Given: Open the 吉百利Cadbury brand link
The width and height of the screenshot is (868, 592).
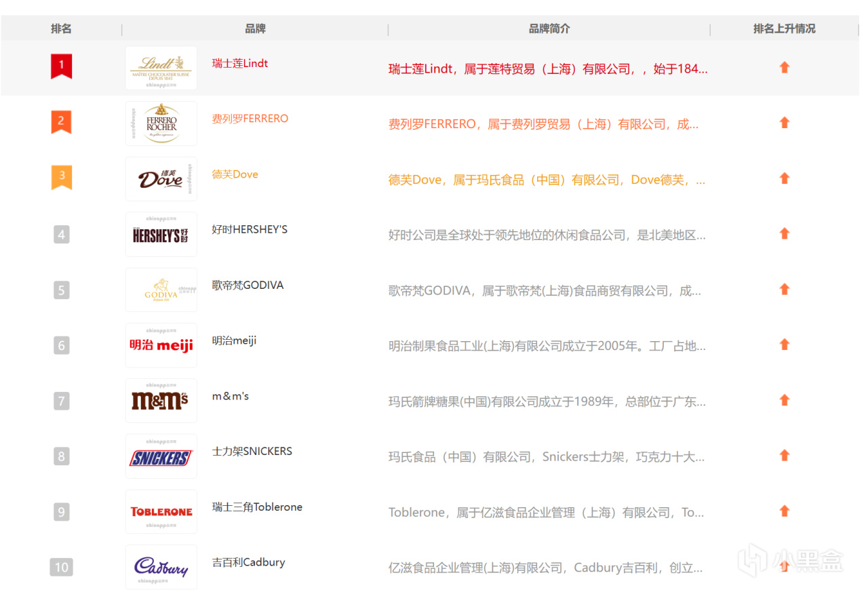Looking at the screenshot, I should (x=248, y=562).
